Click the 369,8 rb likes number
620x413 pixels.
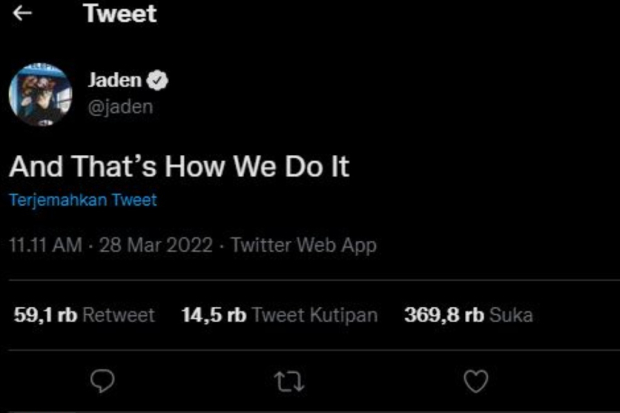point(444,315)
